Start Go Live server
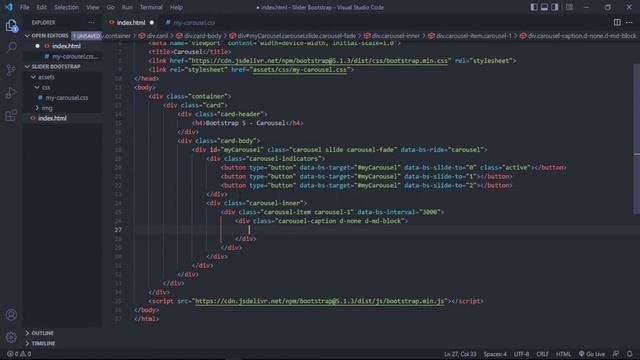 (x=592, y=354)
